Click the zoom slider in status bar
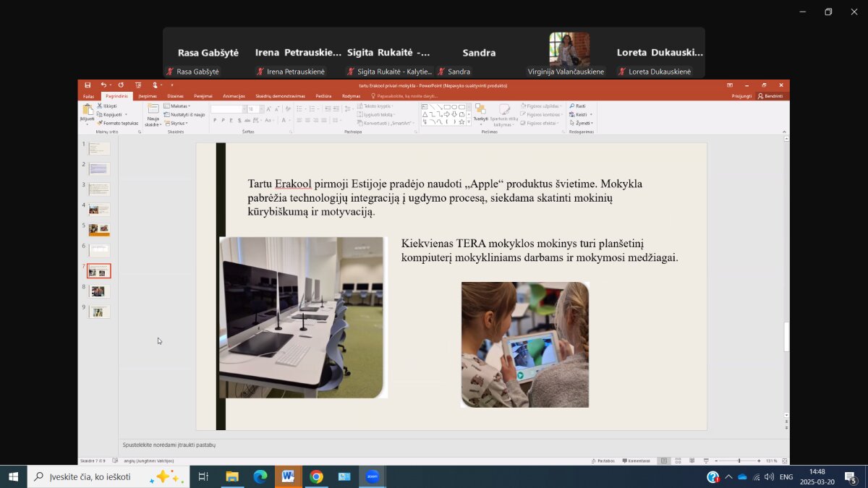 [x=739, y=461]
